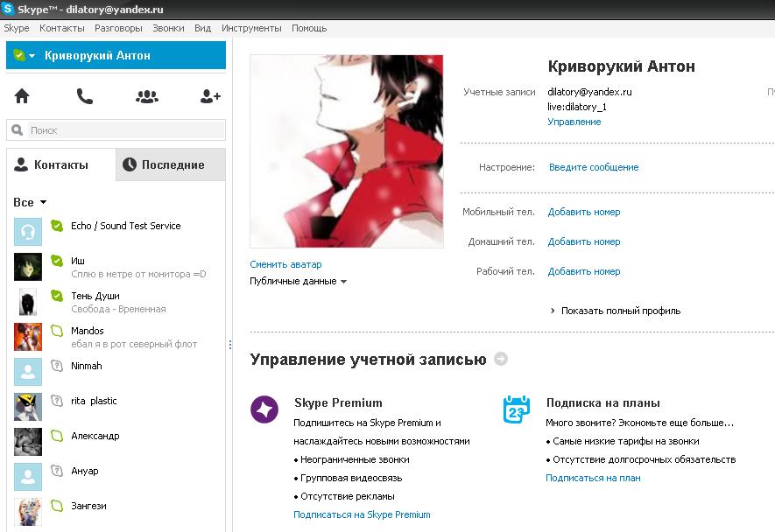Add a work phone number link

tap(584, 271)
